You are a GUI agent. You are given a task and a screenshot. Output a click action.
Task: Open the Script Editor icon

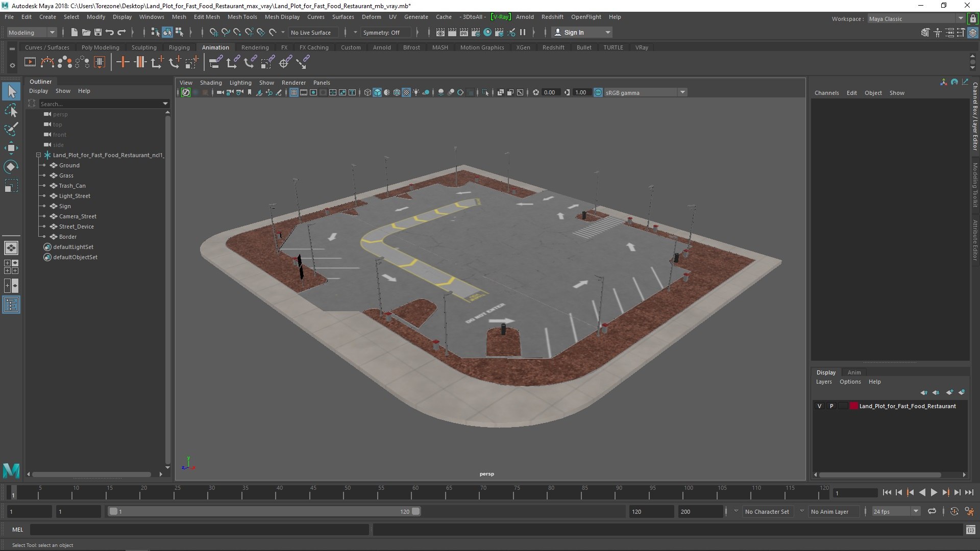click(971, 530)
